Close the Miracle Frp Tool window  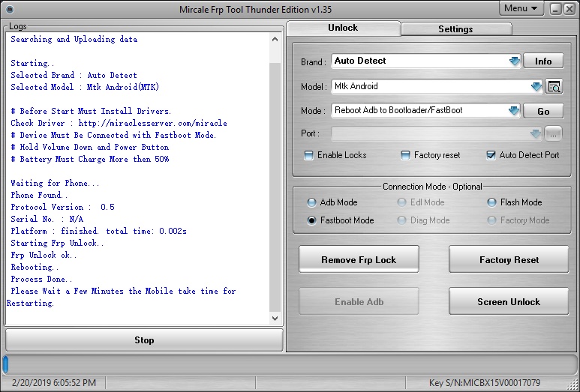click(569, 9)
